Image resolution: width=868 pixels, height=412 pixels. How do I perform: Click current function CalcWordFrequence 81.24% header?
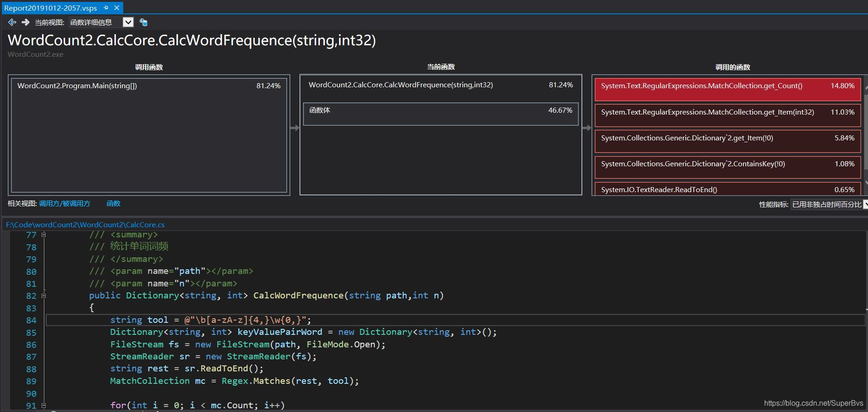click(x=441, y=85)
